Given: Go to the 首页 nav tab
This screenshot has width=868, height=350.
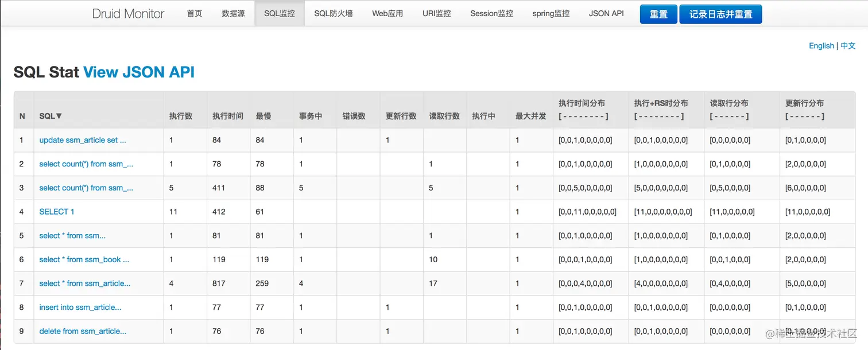Looking at the screenshot, I should pyautogui.click(x=195, y=13).
